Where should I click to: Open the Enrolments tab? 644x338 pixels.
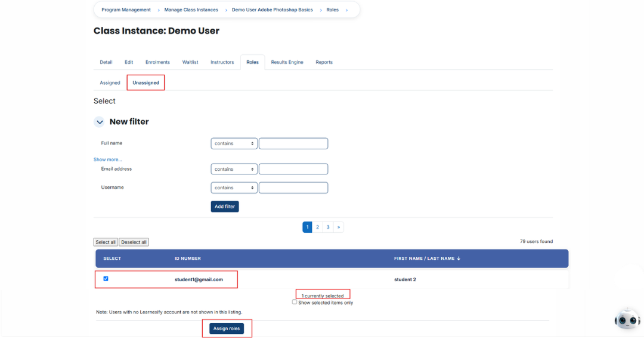tap(157, 62)
